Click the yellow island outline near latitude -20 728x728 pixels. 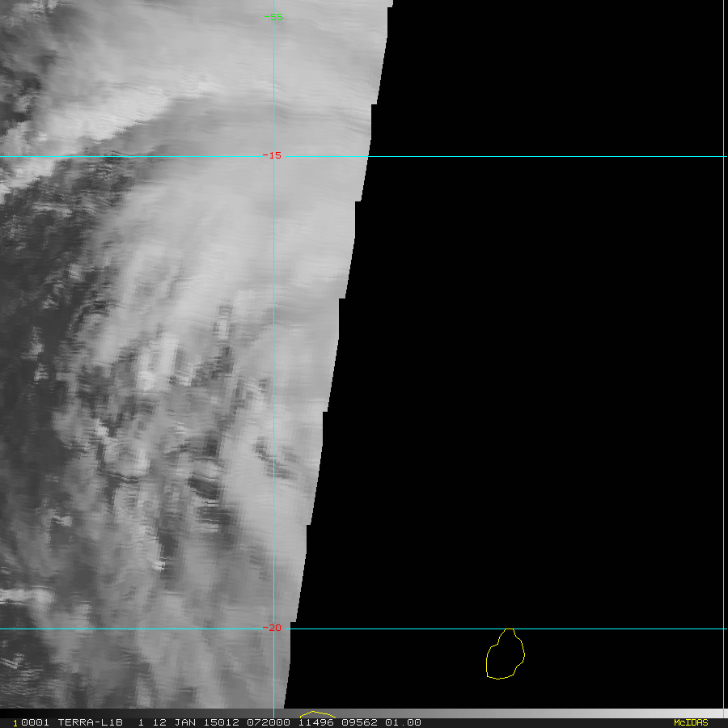[x=506, y=654]
